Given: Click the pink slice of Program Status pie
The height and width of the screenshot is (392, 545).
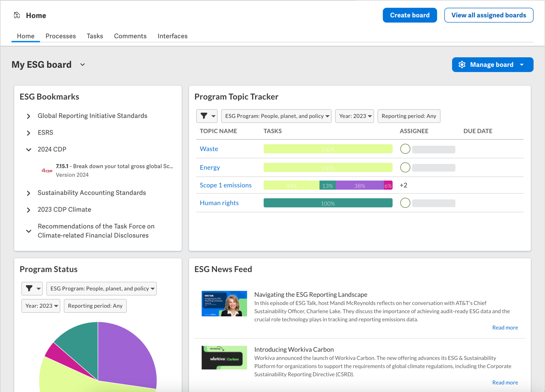Looking at the screenshot, I should pyautogui.click(x=61, y=357).
